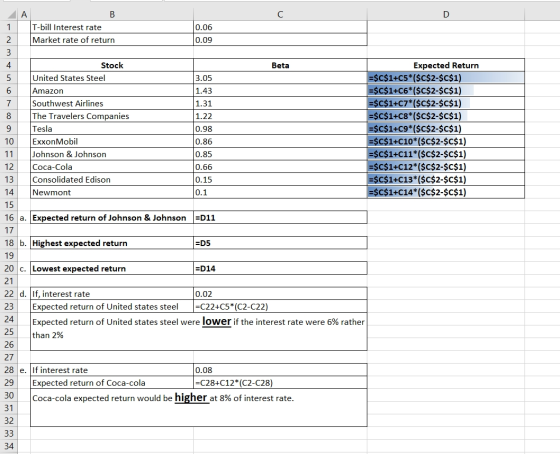Click the Expected Return column heading cell
The image size is (560, 454).
(x=446, y=65)
